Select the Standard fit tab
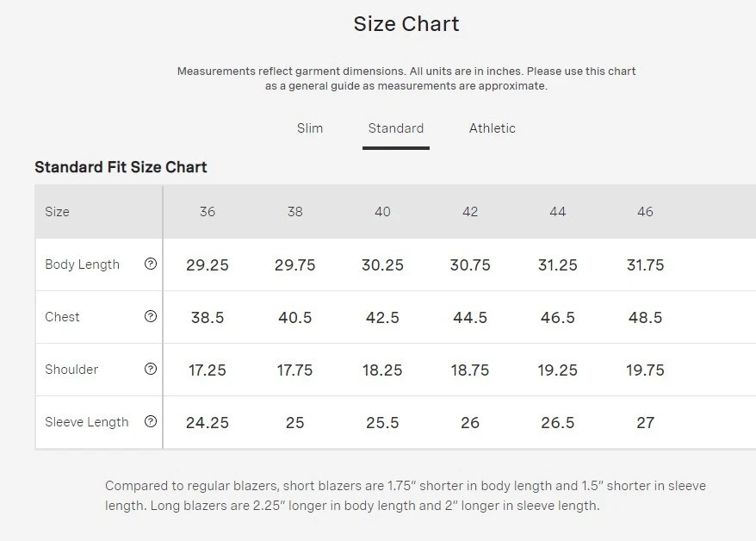Viewport: 756px width, 541px height. (396, 128)
